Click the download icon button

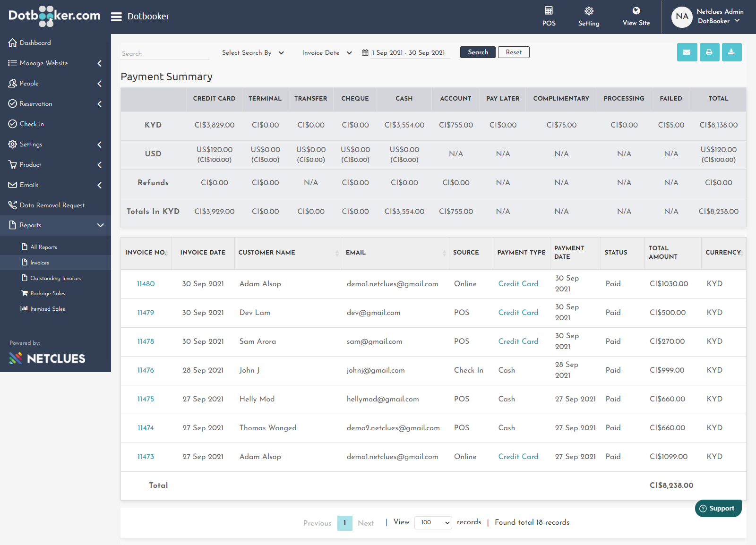coord(731,52)
